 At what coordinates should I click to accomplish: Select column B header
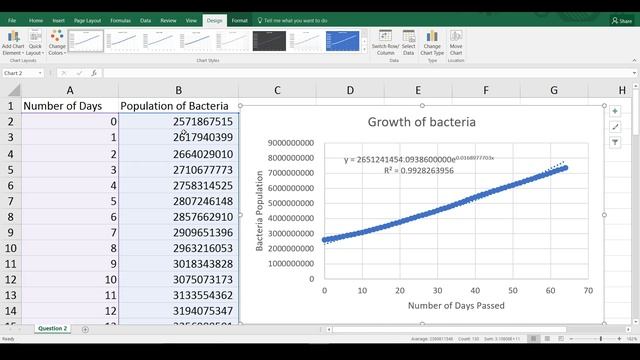(178, 90)
